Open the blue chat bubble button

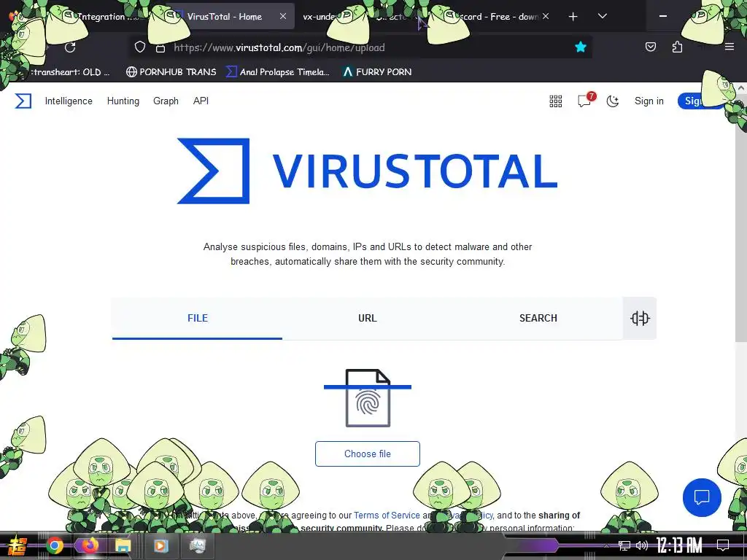point(702,497)
